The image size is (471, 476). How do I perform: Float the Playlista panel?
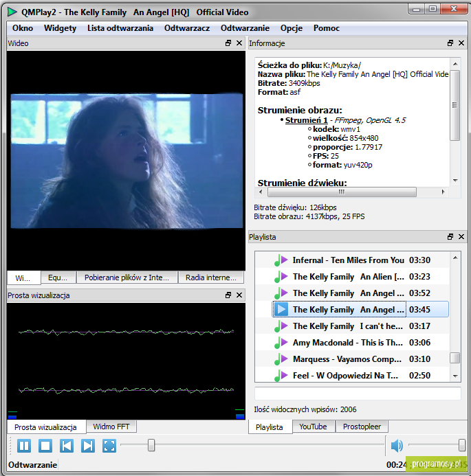(x=450, y=236)
